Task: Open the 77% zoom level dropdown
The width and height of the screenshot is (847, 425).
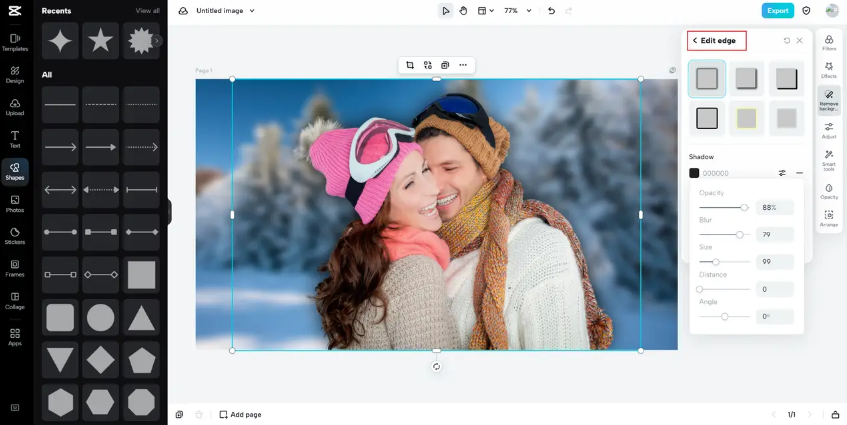Action: click(517, 11)
